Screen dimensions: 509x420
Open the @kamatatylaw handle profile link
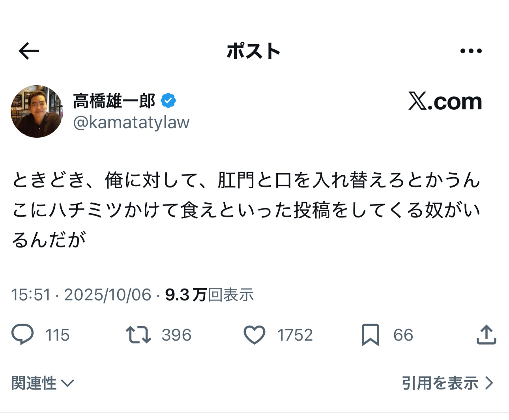pos(131,122)
